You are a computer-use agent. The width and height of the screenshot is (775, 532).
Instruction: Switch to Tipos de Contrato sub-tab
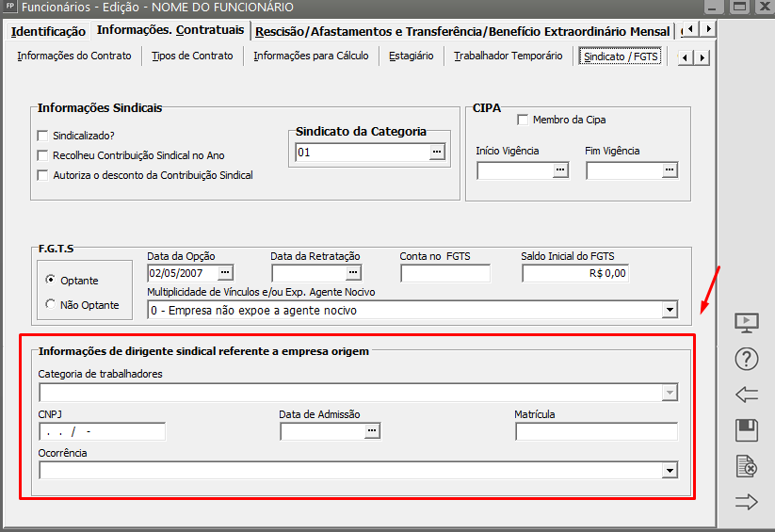192,56
